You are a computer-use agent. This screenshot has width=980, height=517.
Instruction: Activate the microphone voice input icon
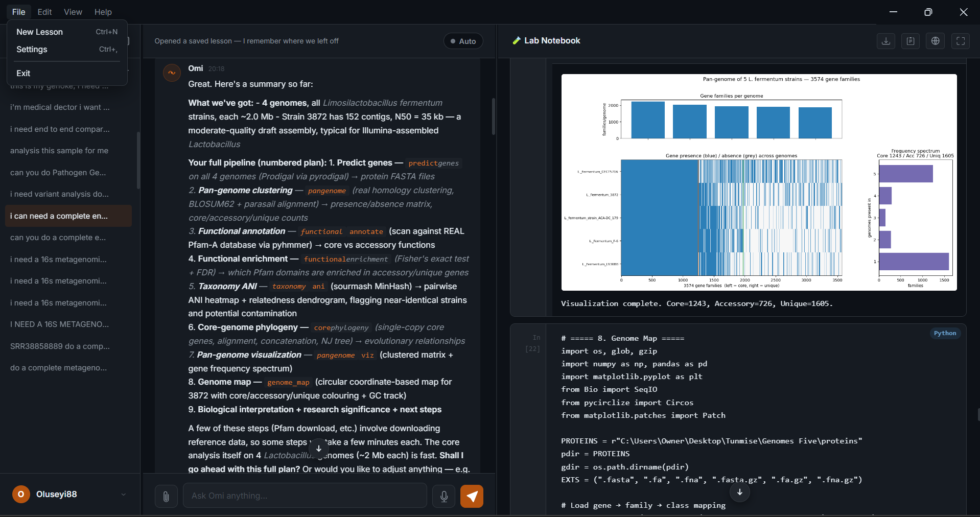tap(444, 496)
